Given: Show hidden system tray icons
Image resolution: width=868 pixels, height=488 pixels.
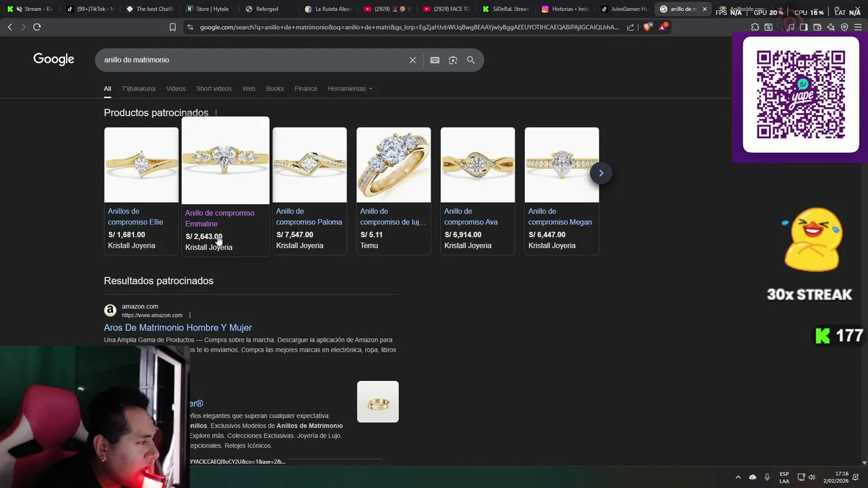Looking at the screenshot, I should [738, 477].
